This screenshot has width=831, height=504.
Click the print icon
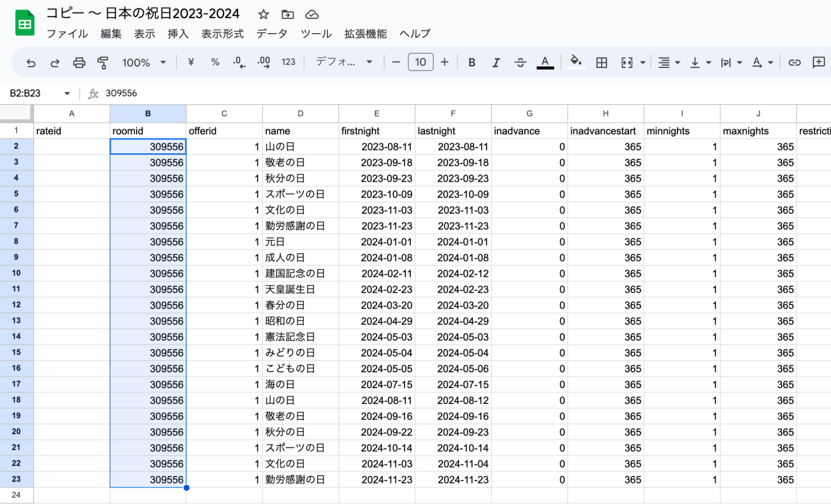pos(79,62)
